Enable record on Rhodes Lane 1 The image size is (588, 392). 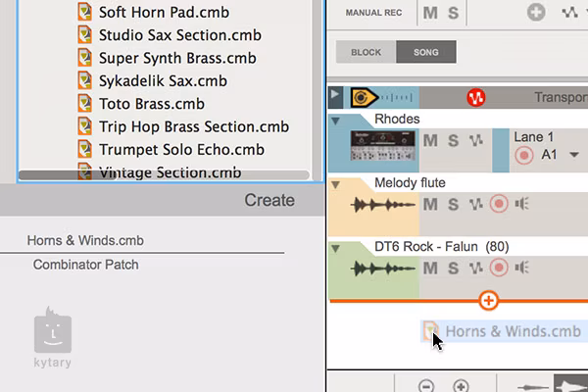[524, 155]
